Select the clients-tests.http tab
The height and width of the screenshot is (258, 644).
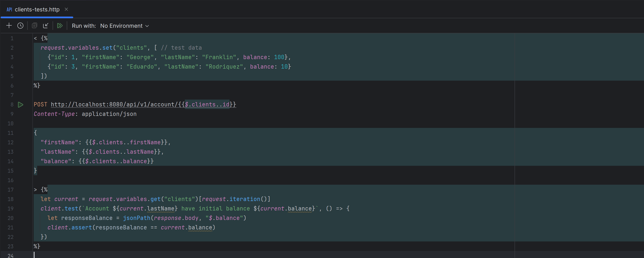click(x=37, y=9)
